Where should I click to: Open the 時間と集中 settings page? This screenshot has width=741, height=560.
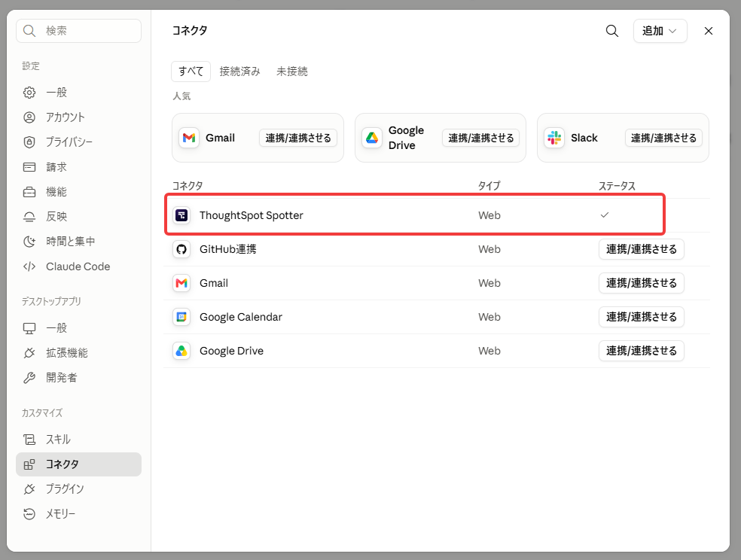(x=78, y=242)
